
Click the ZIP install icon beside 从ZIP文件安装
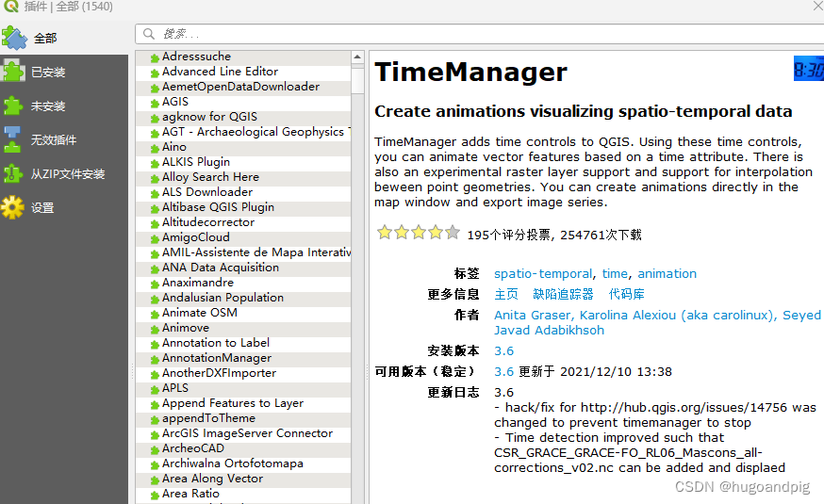(x=12, y=173)
